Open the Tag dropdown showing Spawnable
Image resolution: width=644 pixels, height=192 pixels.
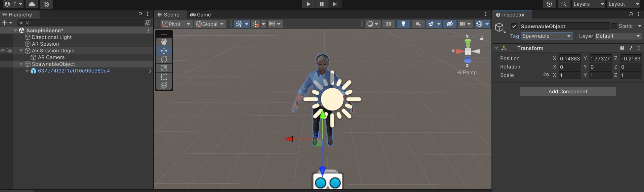[x=547, y=36]
